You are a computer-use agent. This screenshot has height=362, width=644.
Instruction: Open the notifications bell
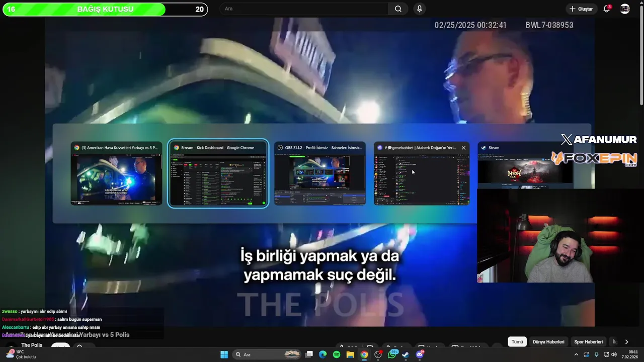point(607,9)
